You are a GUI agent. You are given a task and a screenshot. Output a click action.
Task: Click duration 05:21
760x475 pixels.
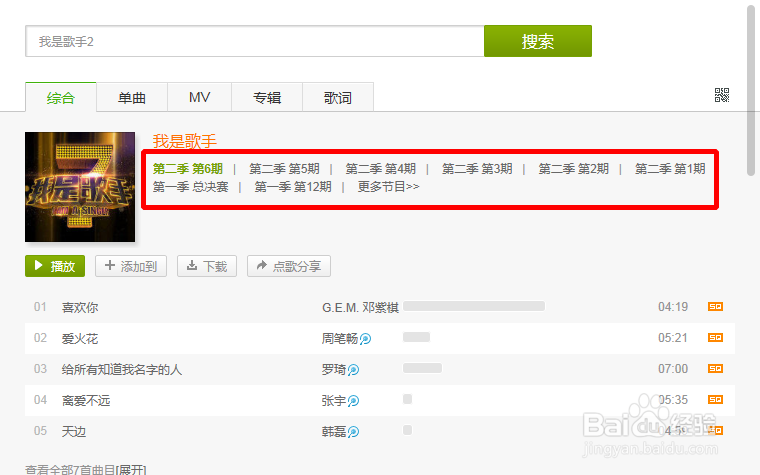(673, 338)
